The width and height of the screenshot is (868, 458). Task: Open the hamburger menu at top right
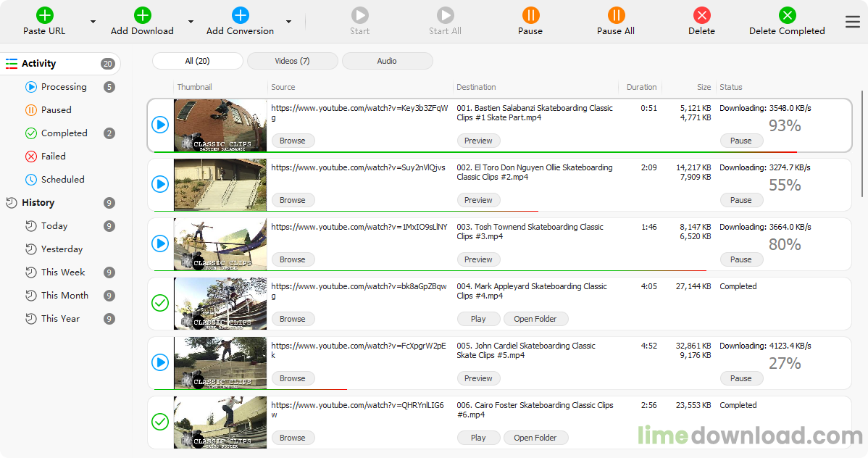click(853, 22)
